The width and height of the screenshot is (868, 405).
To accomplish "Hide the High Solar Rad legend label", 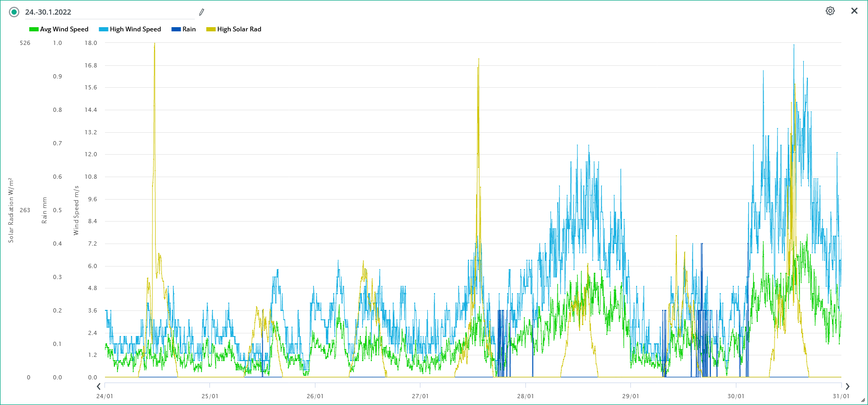I will point(239,29).
